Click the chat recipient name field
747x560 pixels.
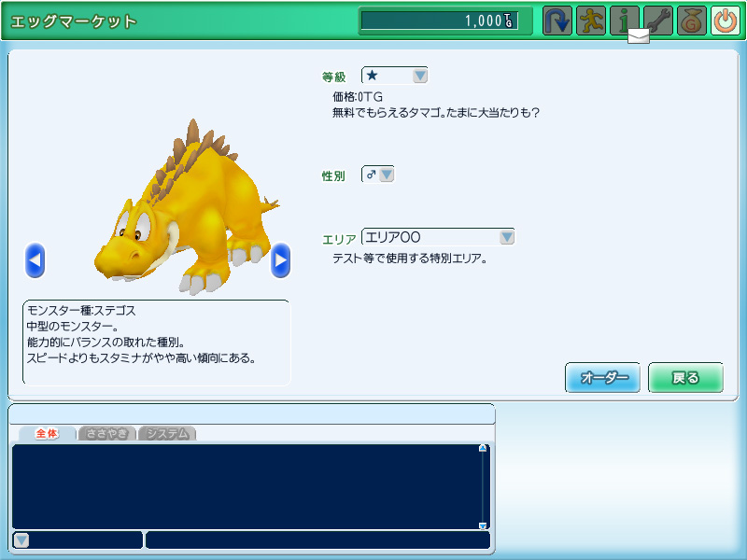pos(78,540)
